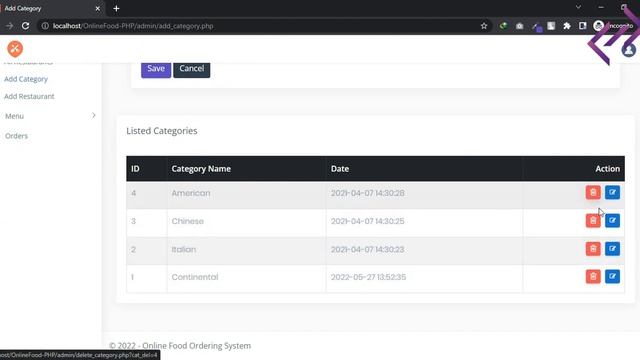Screen dimensions: 640x360
Task: Delete the American category
Action: [x=593, y=193]
